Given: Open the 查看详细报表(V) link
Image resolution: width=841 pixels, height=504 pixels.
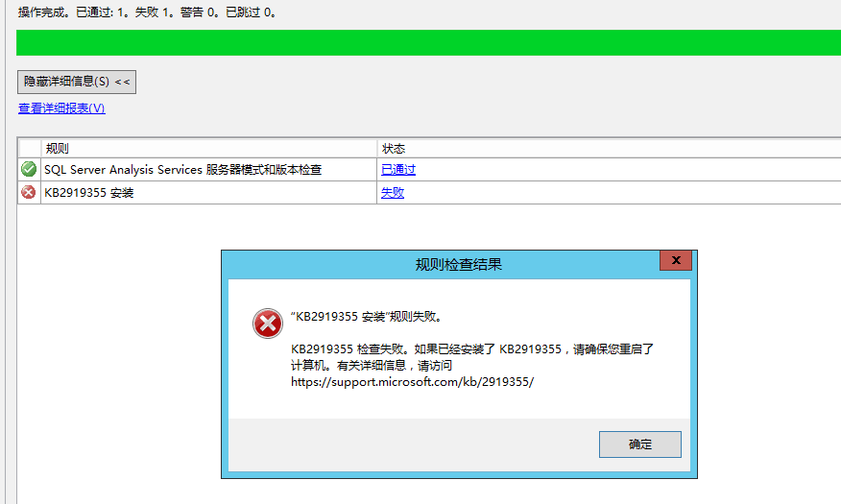Looking at the screenshot, I should tap(61, 108).
